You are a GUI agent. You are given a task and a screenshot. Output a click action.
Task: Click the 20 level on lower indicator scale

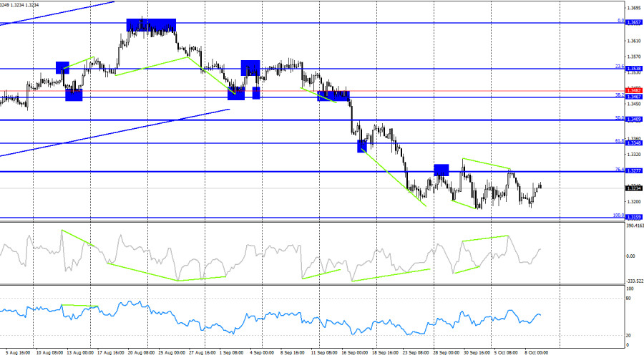(x=628, y=336)
